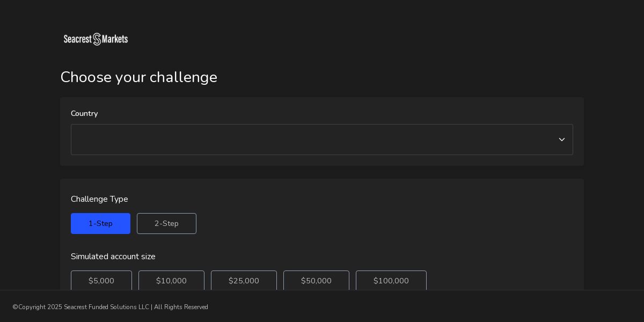Expand the Country dropdown chevron arrow
Screen dimensions: 644x322
click(x=562, y=140)
